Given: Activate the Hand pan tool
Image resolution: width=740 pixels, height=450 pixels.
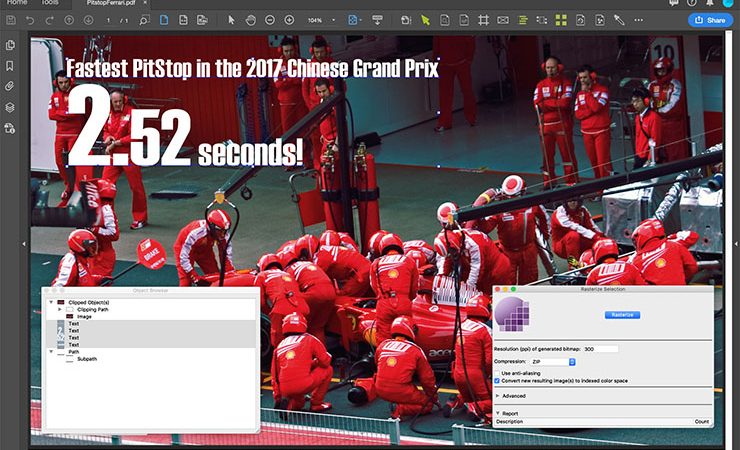Looking at the screenshot, I should click(250, 20).
